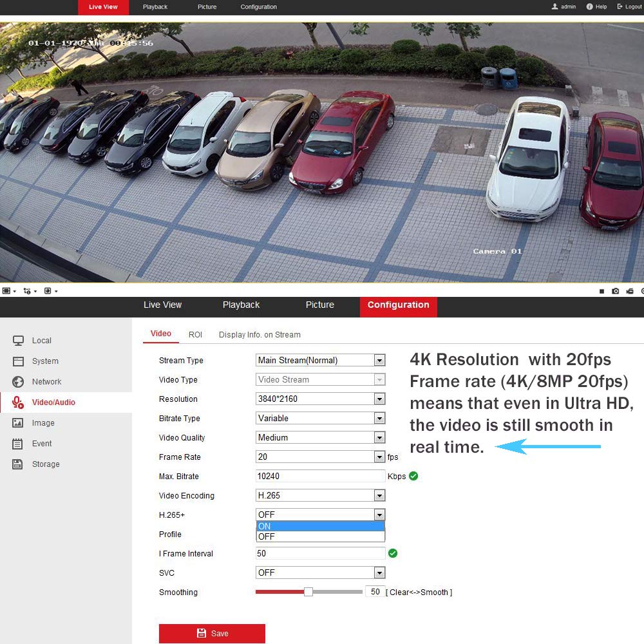This screenshot has height=644, width=644.
Task: Click the red Save button
Action: click(212, 634)
